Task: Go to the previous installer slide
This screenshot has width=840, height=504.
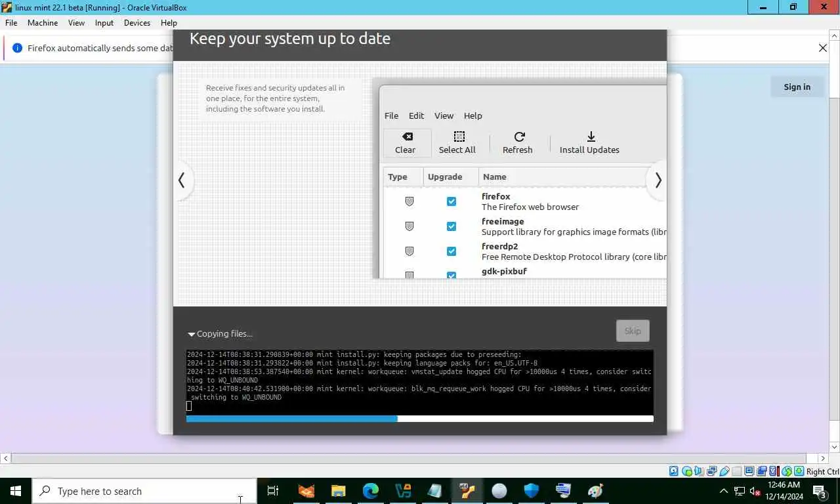Action: (x=182, y=180)
